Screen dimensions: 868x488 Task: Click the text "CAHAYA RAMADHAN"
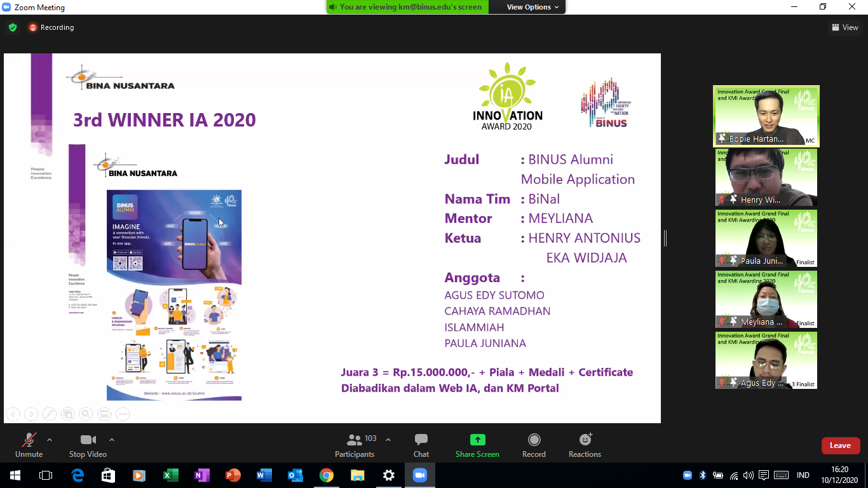click(x=498, y=311)
